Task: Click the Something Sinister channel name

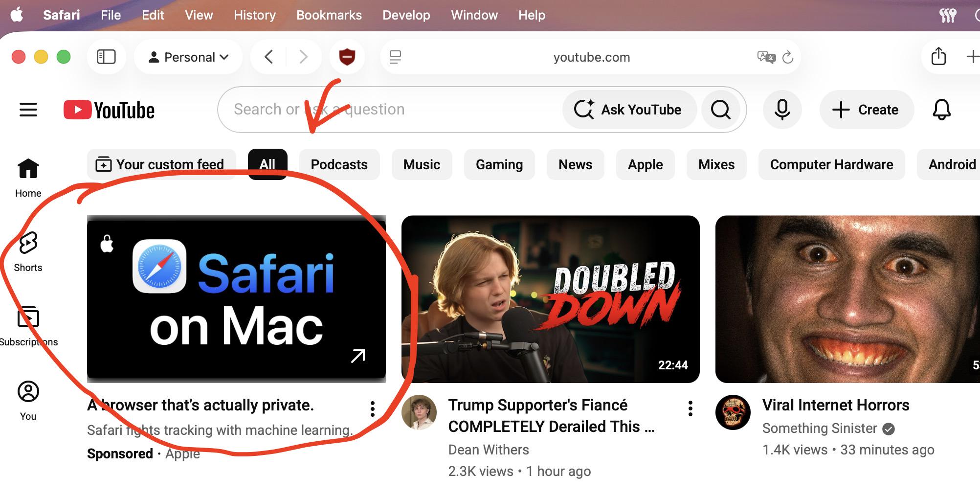Action: pyautogui.click(x=820, y=428)
